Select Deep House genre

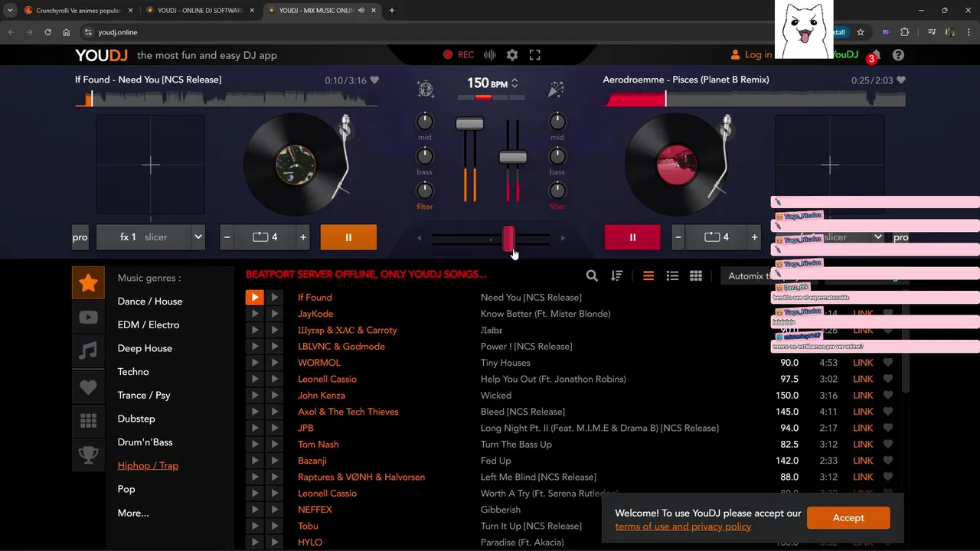(x=145, y=348)
